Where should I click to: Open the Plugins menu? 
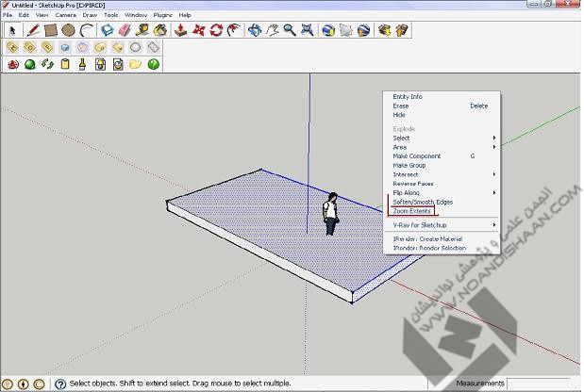tap(162, 15)
